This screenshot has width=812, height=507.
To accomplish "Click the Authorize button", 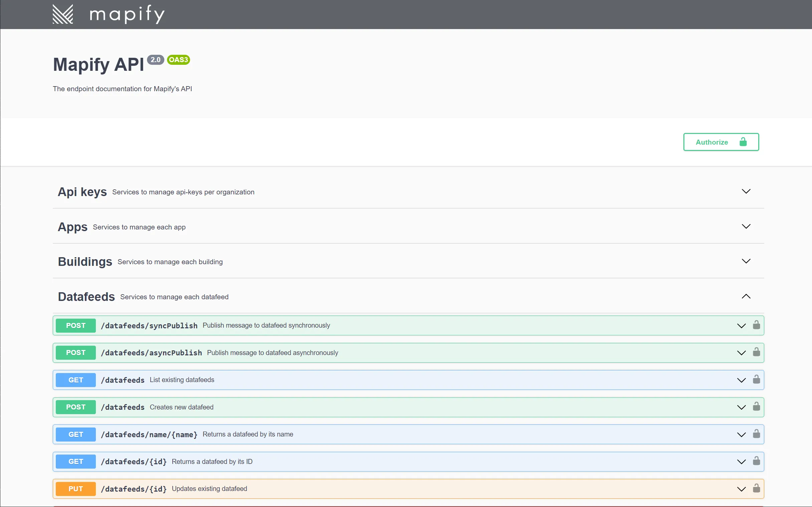I will click(721, 142).
